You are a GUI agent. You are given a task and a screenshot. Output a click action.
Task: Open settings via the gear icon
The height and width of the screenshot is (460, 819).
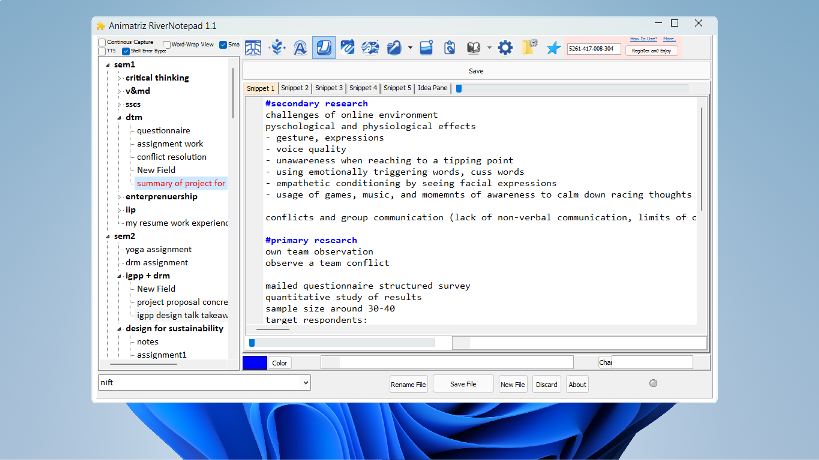click(x=505, y=48)
